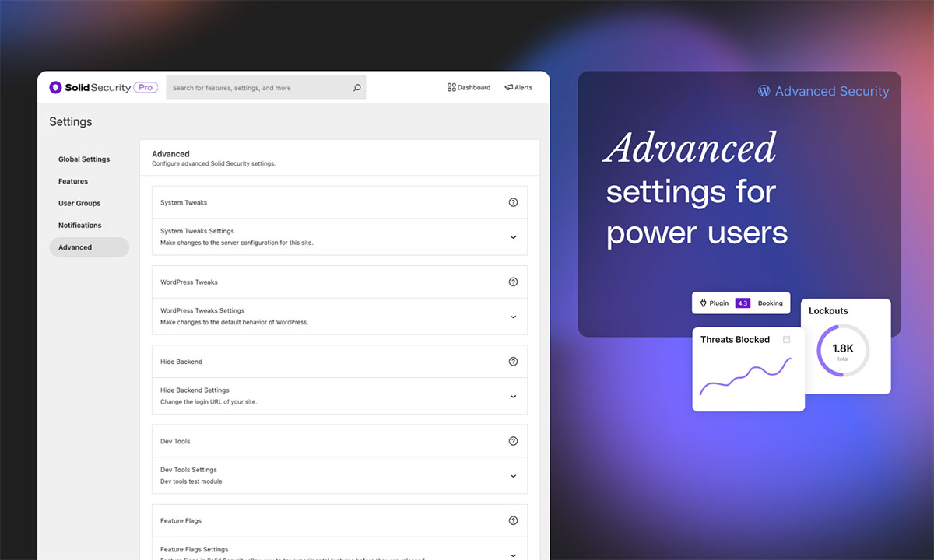Click the plug icon in Plugin badge
The width and height of the screenshot is (934, 560).
(704, 303)
